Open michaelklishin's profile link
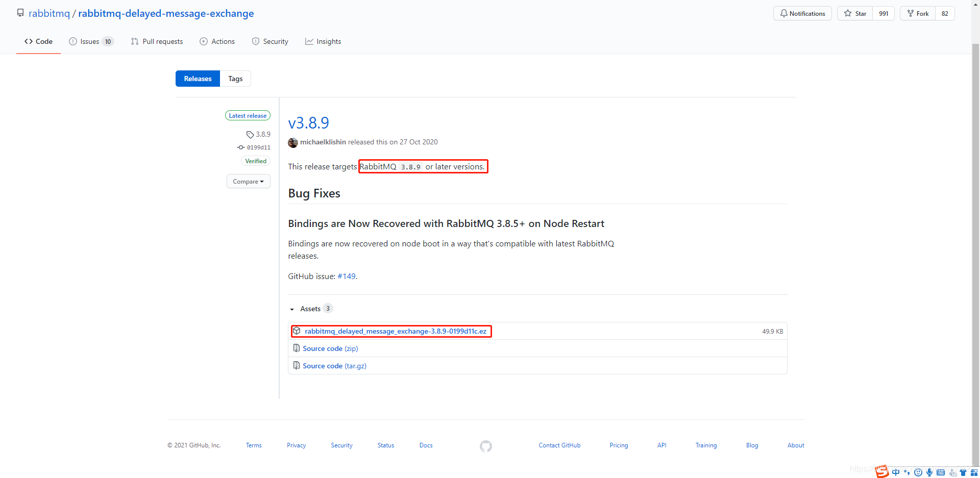The height and width of the screenshot is (478, 980). [323, 142]
